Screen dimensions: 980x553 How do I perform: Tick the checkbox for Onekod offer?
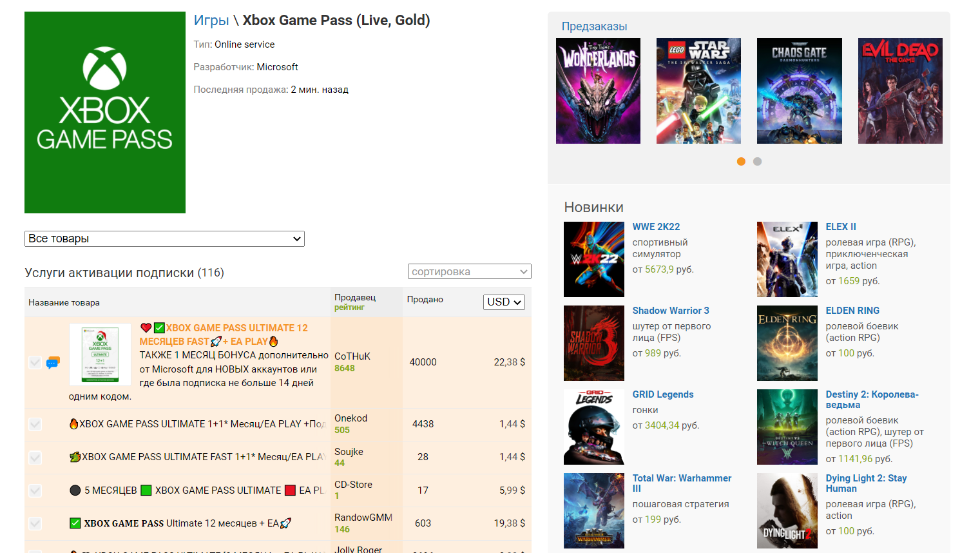click(35, 424)
